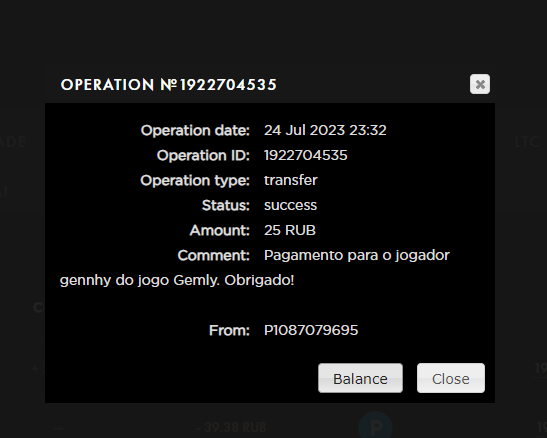This screenshot has height=438, width=547.
Task: Click the Balance button
Action: point(360,378)
